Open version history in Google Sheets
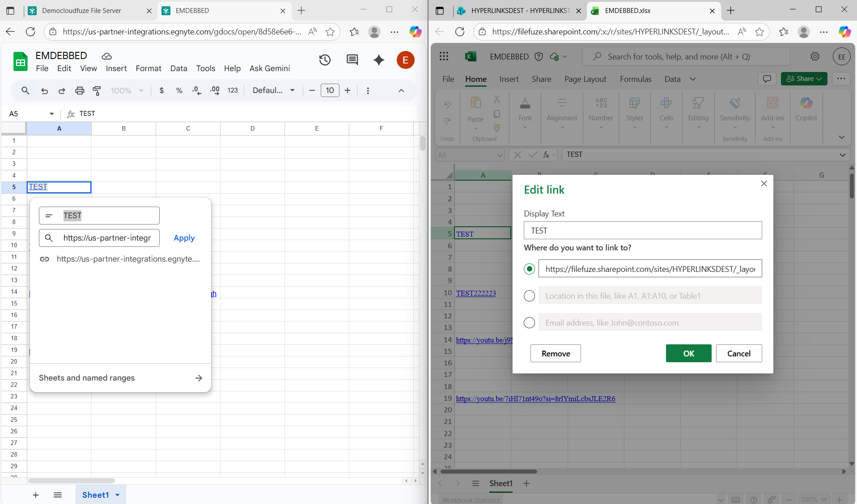 point(325,59)
